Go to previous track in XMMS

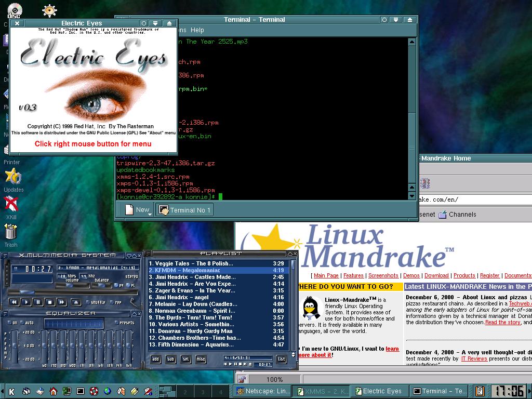[14, 302]
